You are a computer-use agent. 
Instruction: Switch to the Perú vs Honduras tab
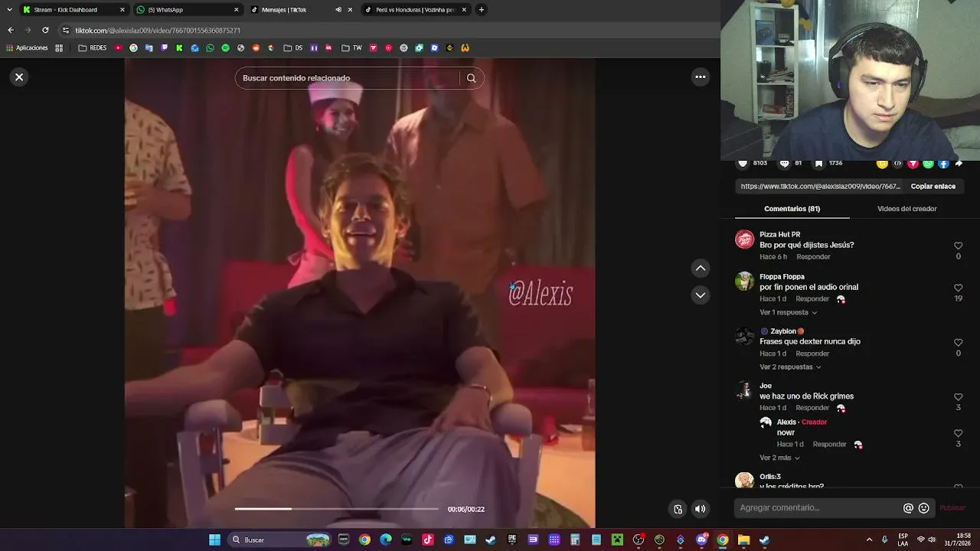(415, 10)
